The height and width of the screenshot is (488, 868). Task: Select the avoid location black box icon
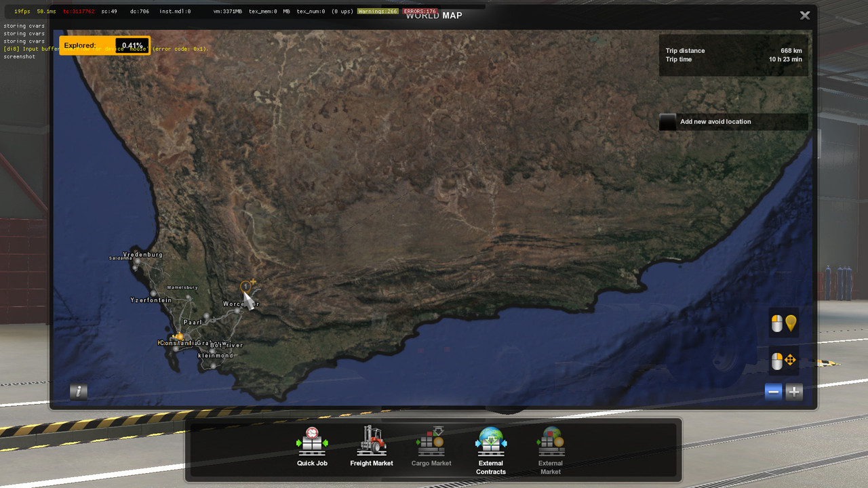pyautogui.click(x=668, y=122)
